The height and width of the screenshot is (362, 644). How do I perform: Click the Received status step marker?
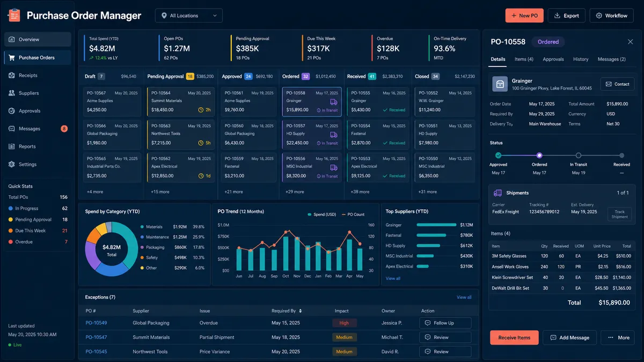click(621, 156)
